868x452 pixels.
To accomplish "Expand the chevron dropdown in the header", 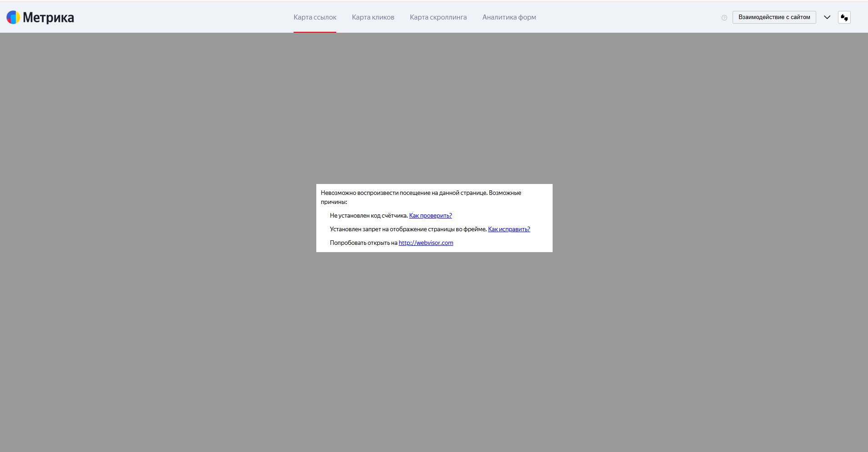I will pyautogui.click(x=827, y=17).
